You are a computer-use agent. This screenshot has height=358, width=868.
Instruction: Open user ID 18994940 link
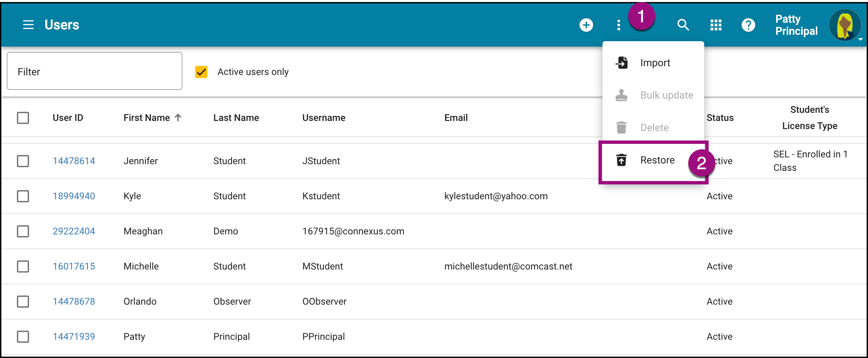pyautogui.click(x=74, y=196)
